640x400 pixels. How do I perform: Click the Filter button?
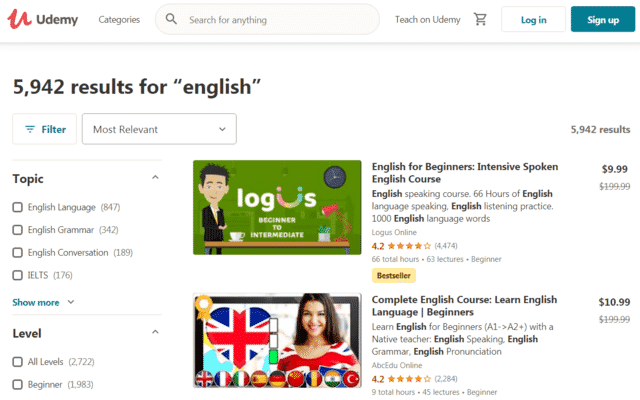point(44,129)
